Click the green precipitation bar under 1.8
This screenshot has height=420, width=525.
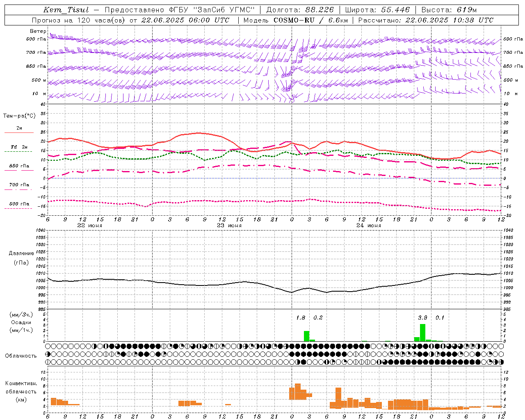coord(306,336)
